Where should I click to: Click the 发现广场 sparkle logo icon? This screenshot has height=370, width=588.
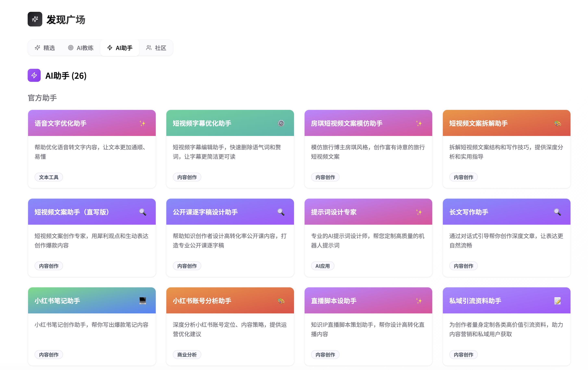tap(35, 19)
